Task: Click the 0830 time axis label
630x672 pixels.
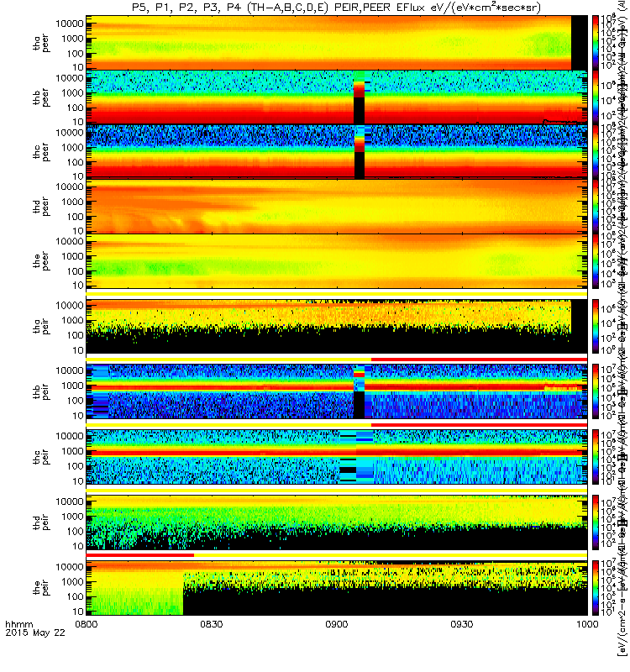Action: pos(212,624)
